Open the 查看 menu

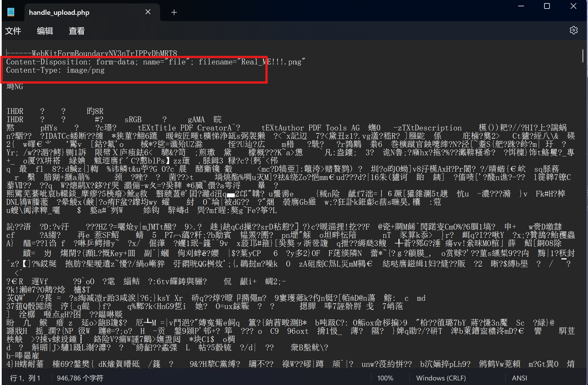pos(77,31)
